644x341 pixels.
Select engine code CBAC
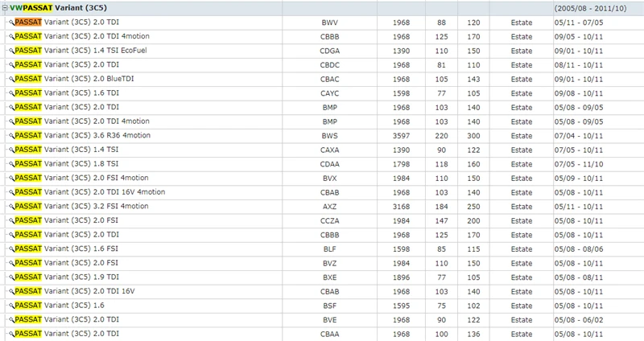(x=330, y=79)
